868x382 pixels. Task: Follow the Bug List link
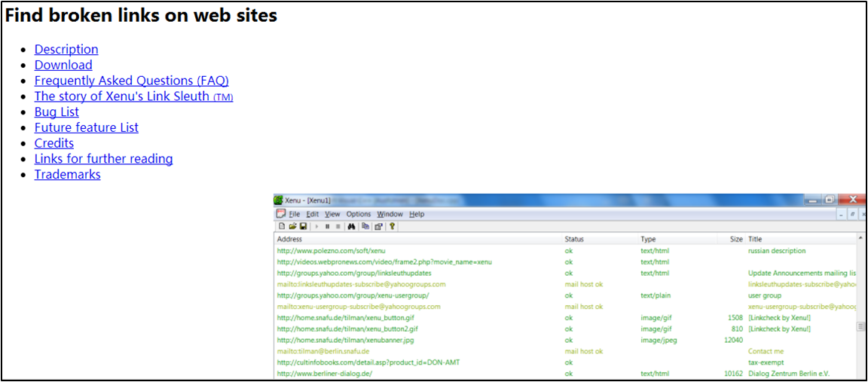click(x=57, y=112)
